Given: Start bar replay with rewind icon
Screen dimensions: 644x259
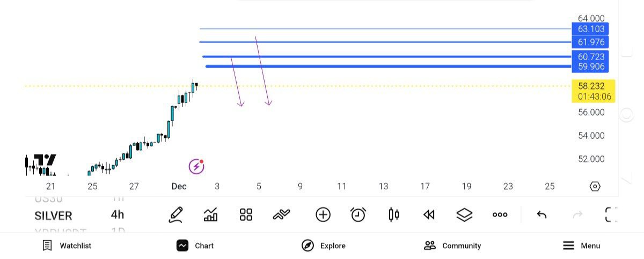Looking at the screenshot, I should point(429,215).
